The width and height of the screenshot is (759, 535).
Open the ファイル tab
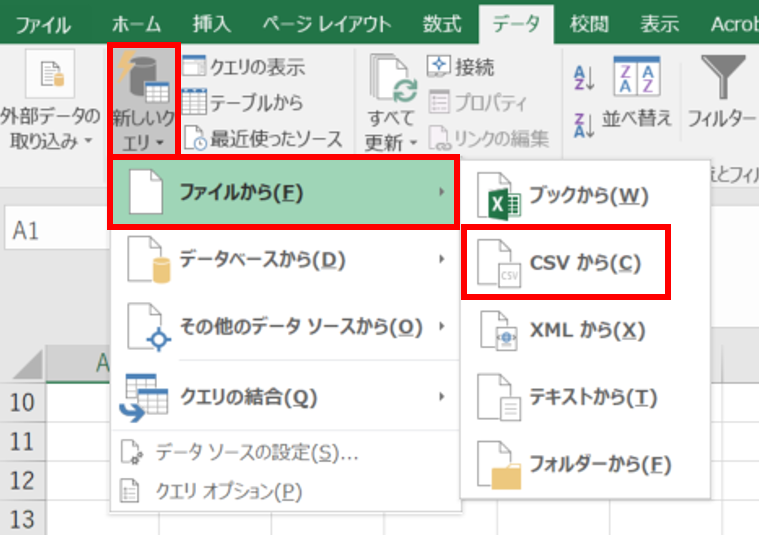click(43, 24)
